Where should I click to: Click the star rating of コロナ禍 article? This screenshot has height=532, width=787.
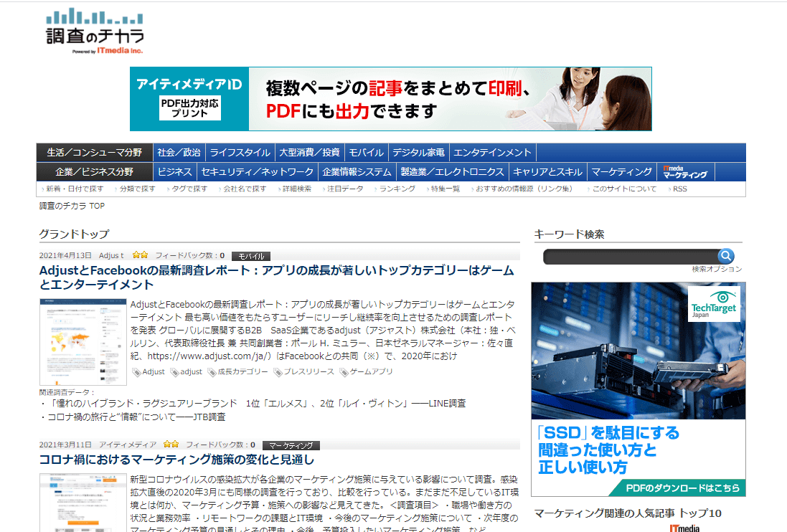coord(171,445)
